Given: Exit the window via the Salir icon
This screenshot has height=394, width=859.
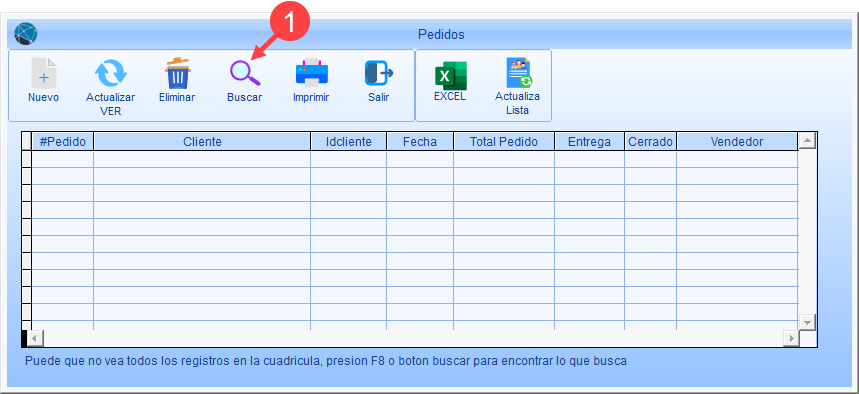Looking at the screenshot, I should tap(379, 73).
